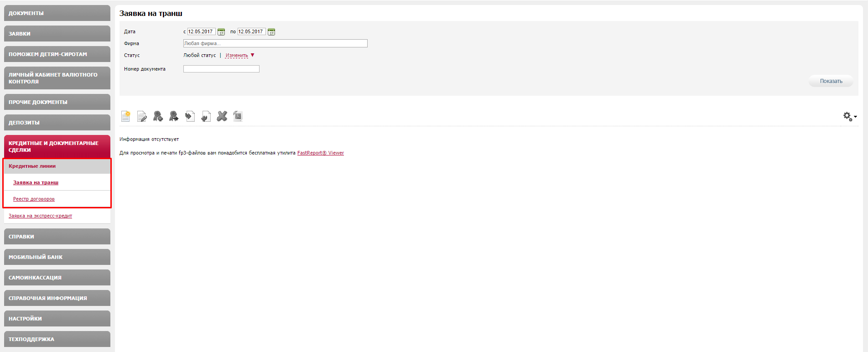Screen dimensions: 868x352
Task: Open the ЗАЯВКИ menu section
Action: click(57, 34)
